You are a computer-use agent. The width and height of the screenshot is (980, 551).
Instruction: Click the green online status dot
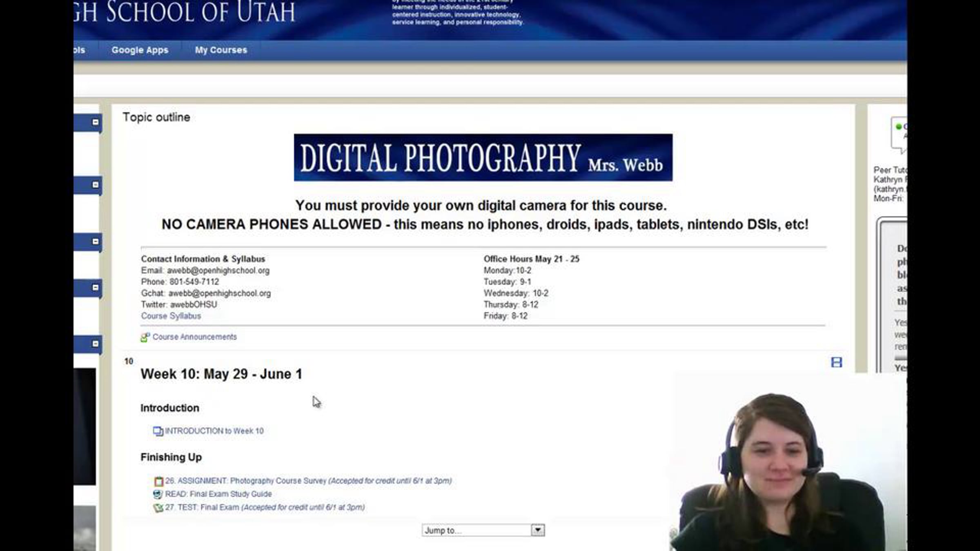(x=898, y=127)
